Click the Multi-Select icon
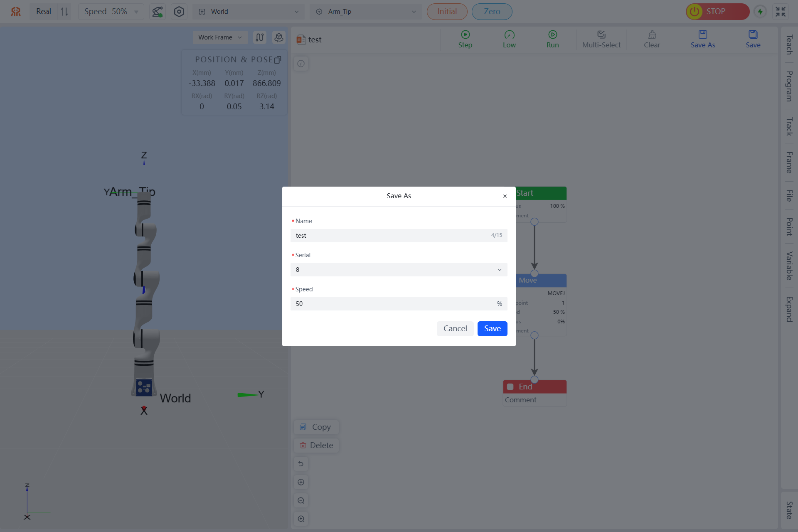The image size is (798, 532). [x=601, y=35]
